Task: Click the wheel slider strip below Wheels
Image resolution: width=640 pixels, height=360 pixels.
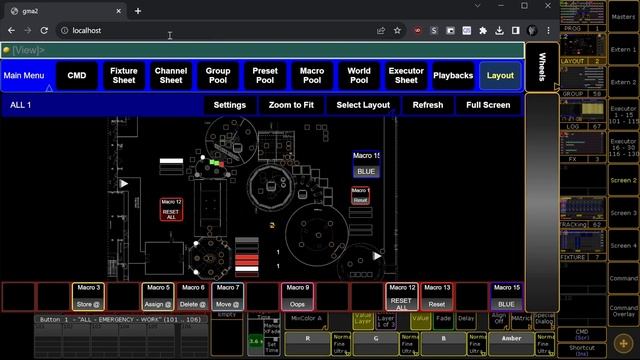Action: [x=542, y=202]
